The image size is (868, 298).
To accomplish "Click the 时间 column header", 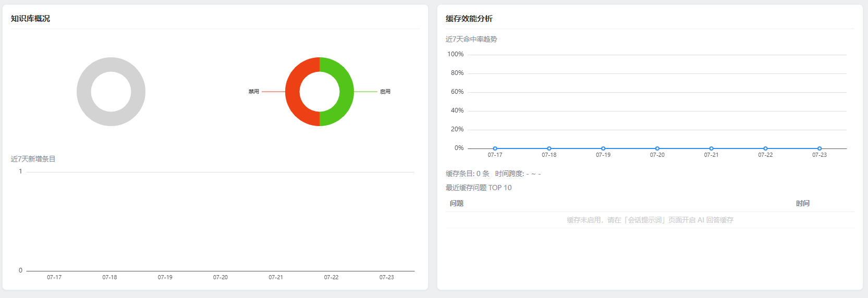I will pos(803,204).
